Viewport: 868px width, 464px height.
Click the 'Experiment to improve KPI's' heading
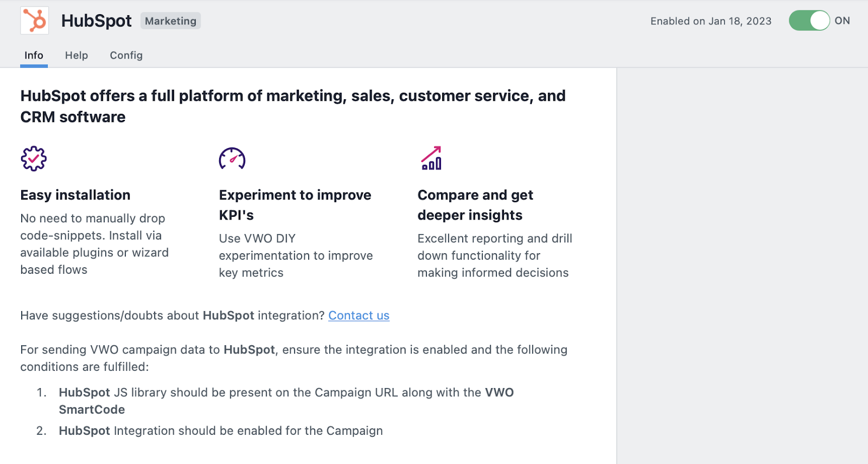tap(295, 205)
